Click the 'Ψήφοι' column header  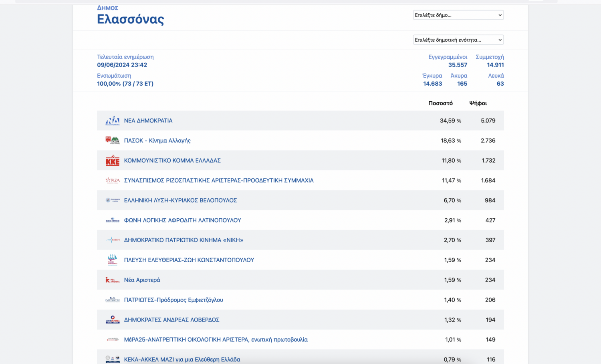tap(478, 103)
